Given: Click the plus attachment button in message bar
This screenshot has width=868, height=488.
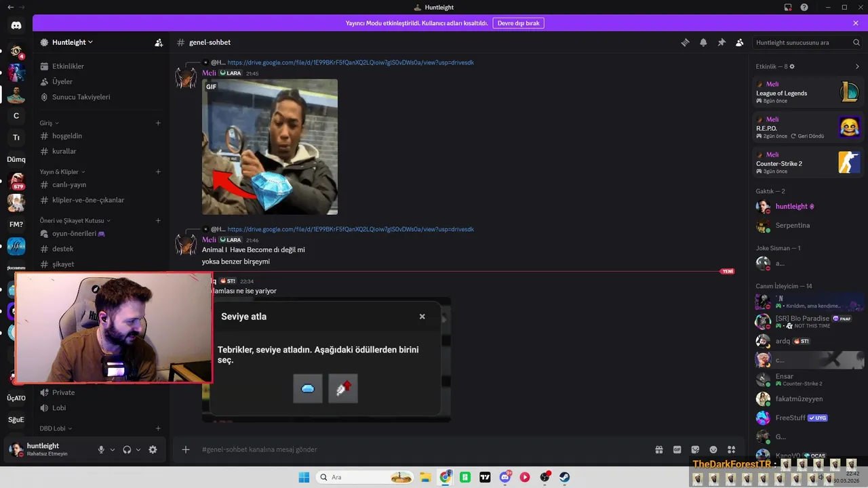Looking at the screenshot, I should pos(186,449).
